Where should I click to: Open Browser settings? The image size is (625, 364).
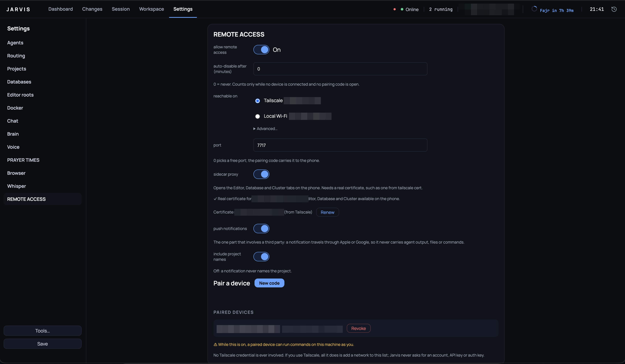pos(42,173)
